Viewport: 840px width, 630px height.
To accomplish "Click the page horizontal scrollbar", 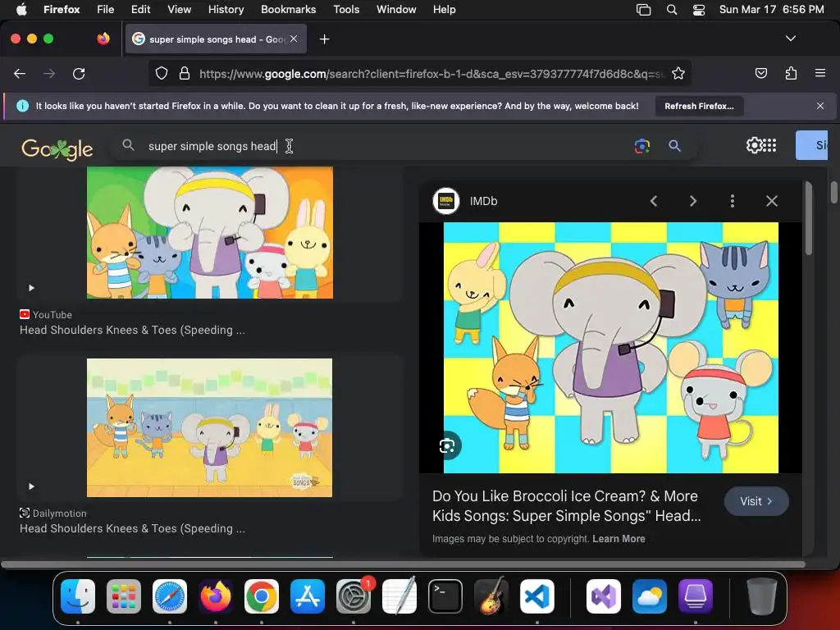I will 403,564.
